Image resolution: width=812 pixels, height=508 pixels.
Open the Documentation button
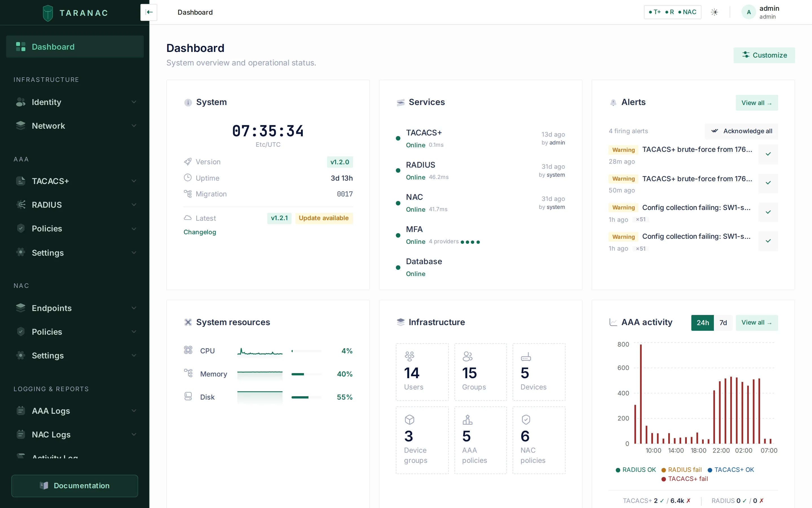74,485
